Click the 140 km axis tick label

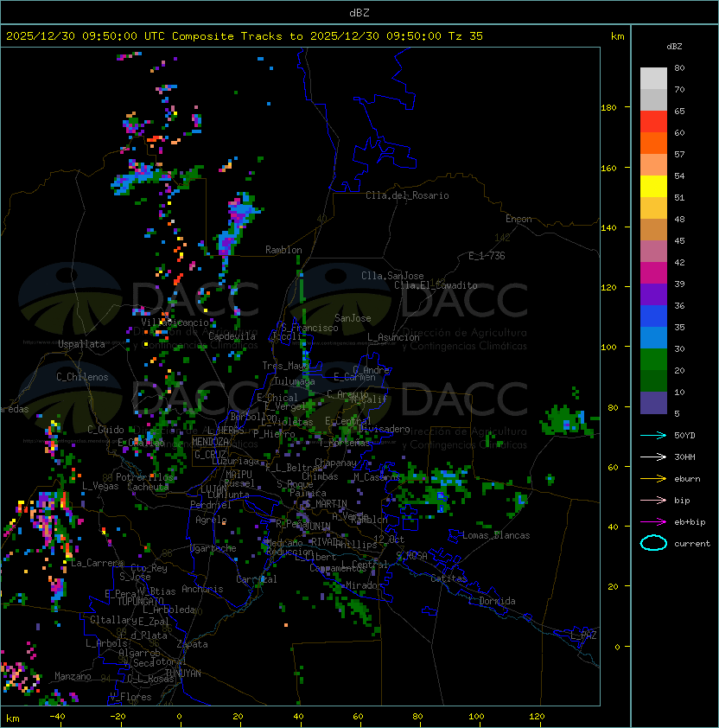click(x=608, y=228)
